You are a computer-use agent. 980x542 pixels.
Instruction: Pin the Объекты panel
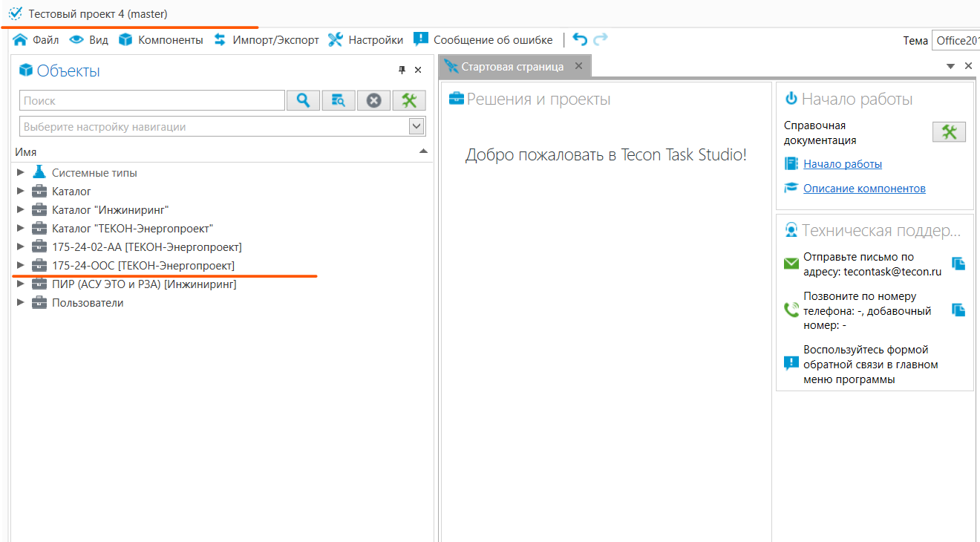[402, 71]
